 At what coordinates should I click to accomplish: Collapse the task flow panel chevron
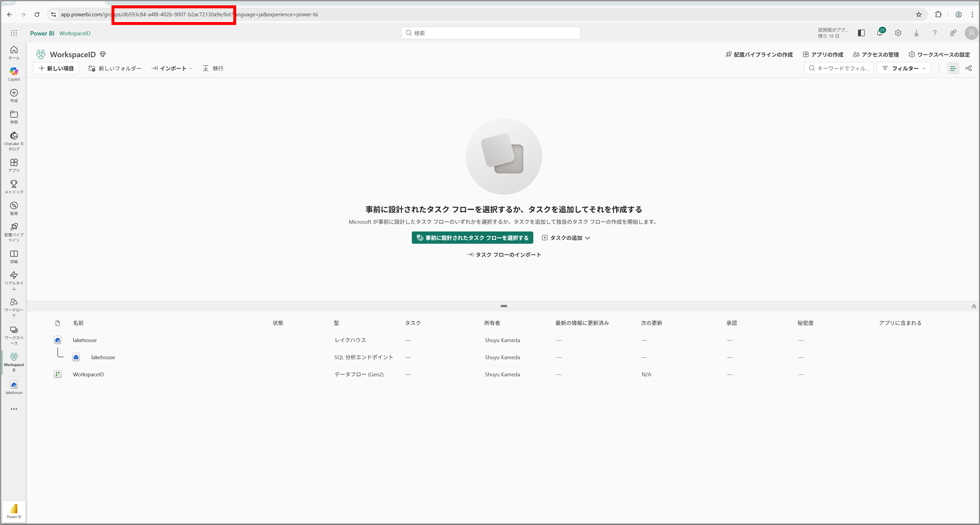[x=973, y=307]
